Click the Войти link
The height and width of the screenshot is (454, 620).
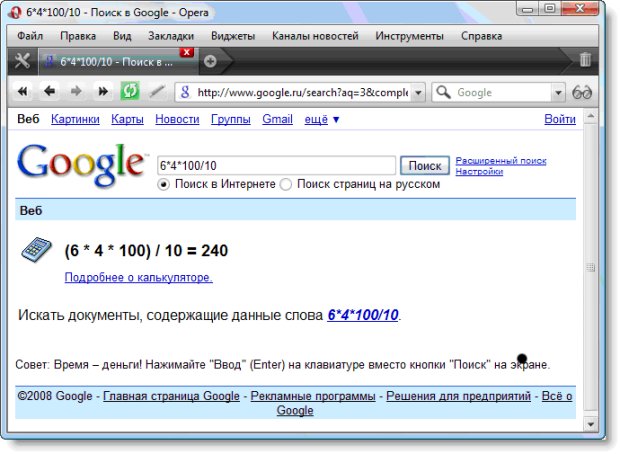coord(560,119)
